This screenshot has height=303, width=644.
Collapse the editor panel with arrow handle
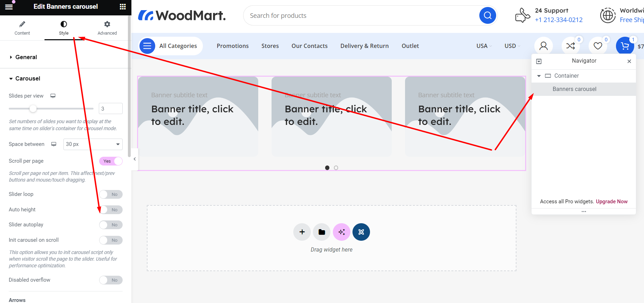click(x=135, y=159)
